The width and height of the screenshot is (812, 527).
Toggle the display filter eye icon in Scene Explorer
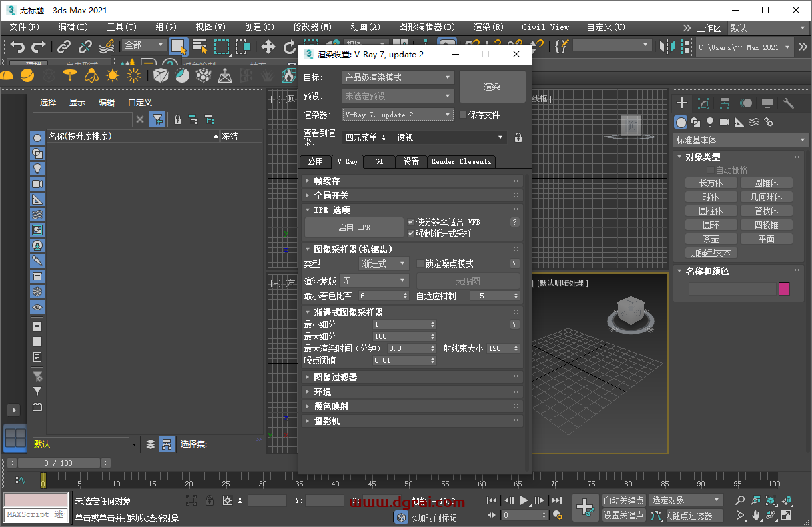(37, 307)
